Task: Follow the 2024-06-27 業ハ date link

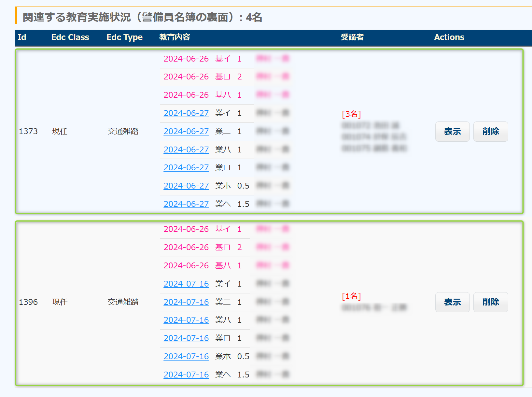Action: pos(186,150)
